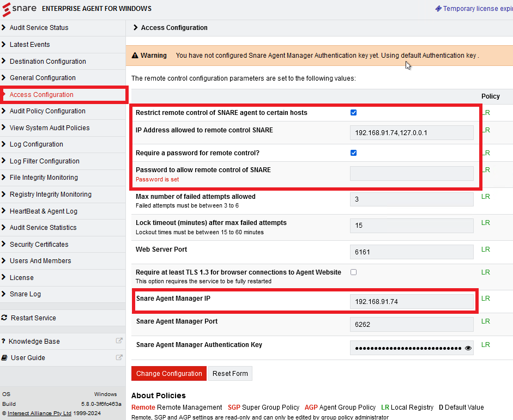Click external link icon beside Knowledge Base
This screenshot has height=420, width=513.
tap(119, 340)
